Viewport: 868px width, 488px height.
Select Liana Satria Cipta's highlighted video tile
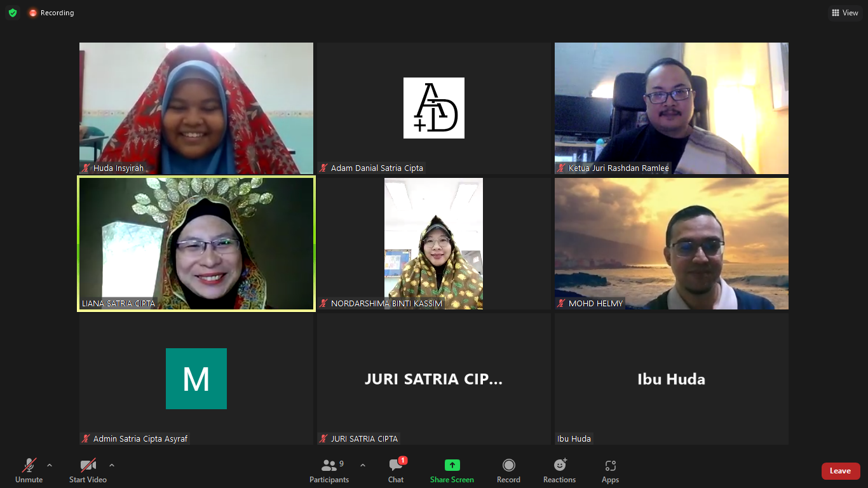(x=196, y=244)
